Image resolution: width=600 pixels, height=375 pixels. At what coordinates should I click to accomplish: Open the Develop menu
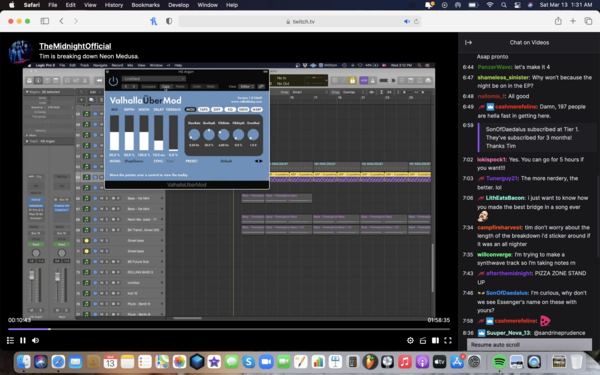click(x=178, y=5)
